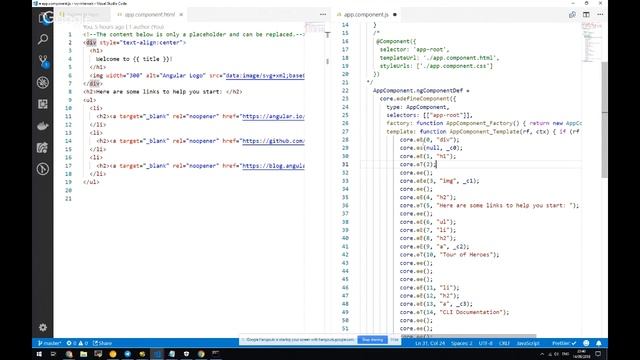Open the Extensions view in activity bar

(x=43, y=104)
